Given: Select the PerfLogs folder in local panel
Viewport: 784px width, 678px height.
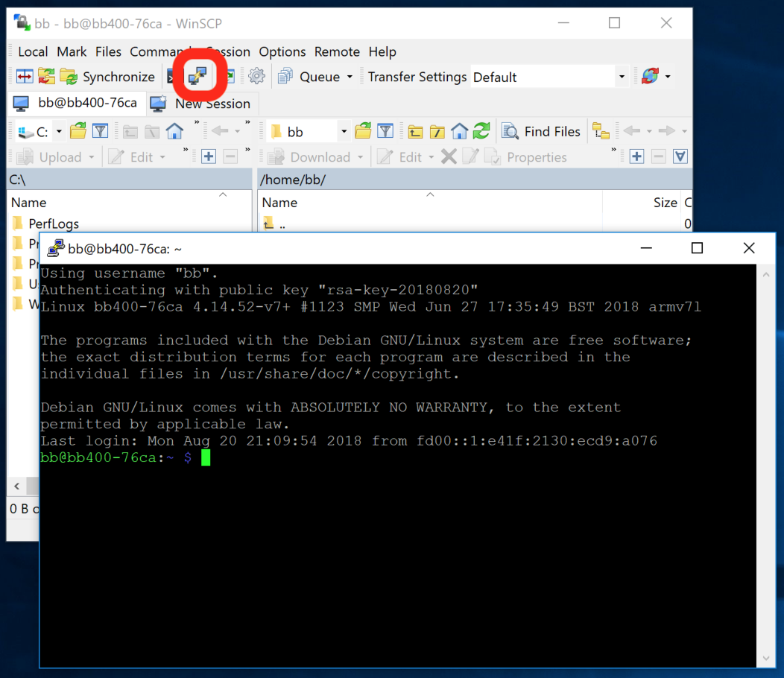Looking at the screenshot, I should pyautogui.click(x=54, y=224).
